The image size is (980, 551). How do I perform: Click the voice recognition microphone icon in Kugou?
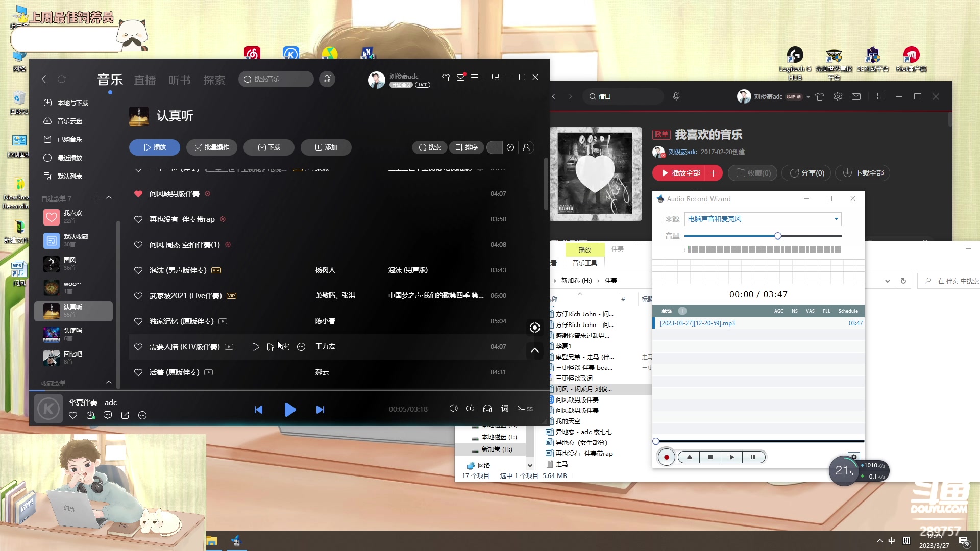327,79
